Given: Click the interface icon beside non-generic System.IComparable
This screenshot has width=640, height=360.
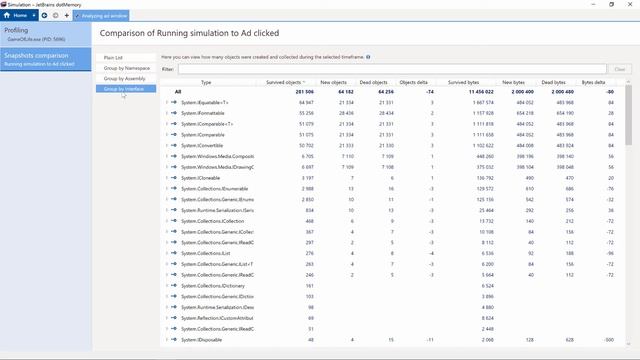Looking at the screenshot, I should pos(174,135).
